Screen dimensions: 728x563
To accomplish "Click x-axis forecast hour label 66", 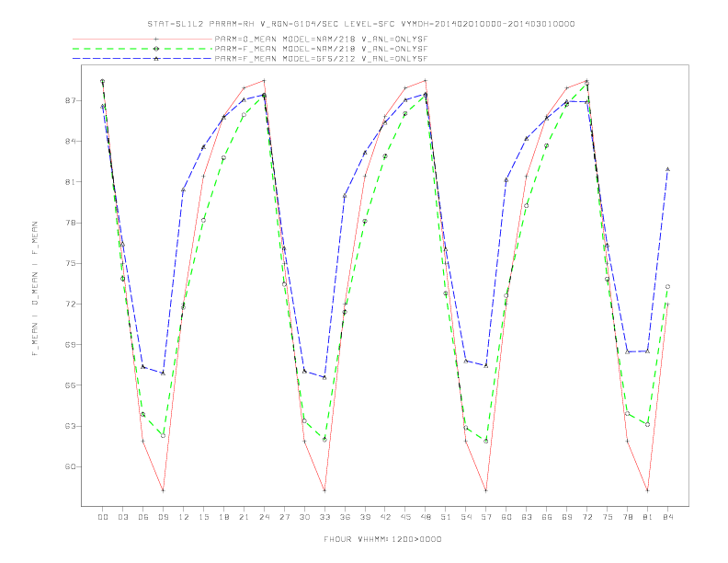I will [x=547, y=517].
